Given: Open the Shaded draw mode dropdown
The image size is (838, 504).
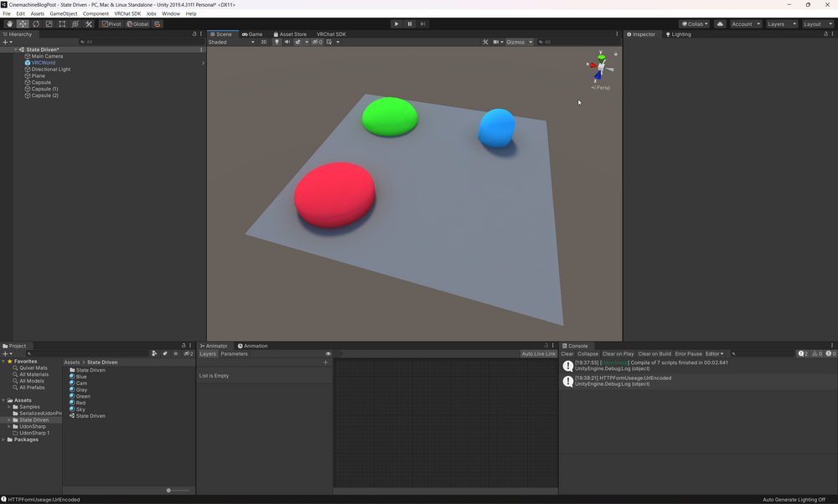Looking at the screenshot, I should pyautogui.click(x=232, y=42).
